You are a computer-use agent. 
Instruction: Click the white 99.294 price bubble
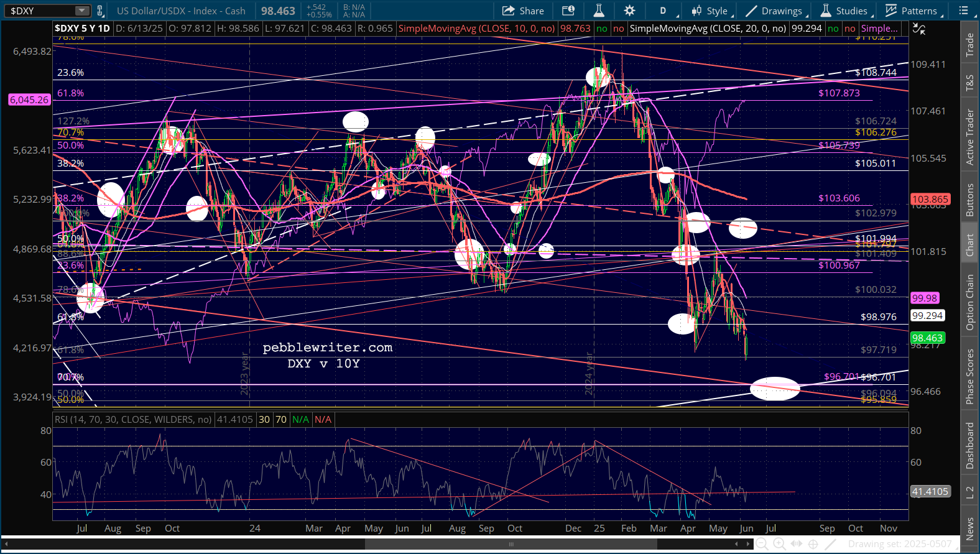coord(927,316)
